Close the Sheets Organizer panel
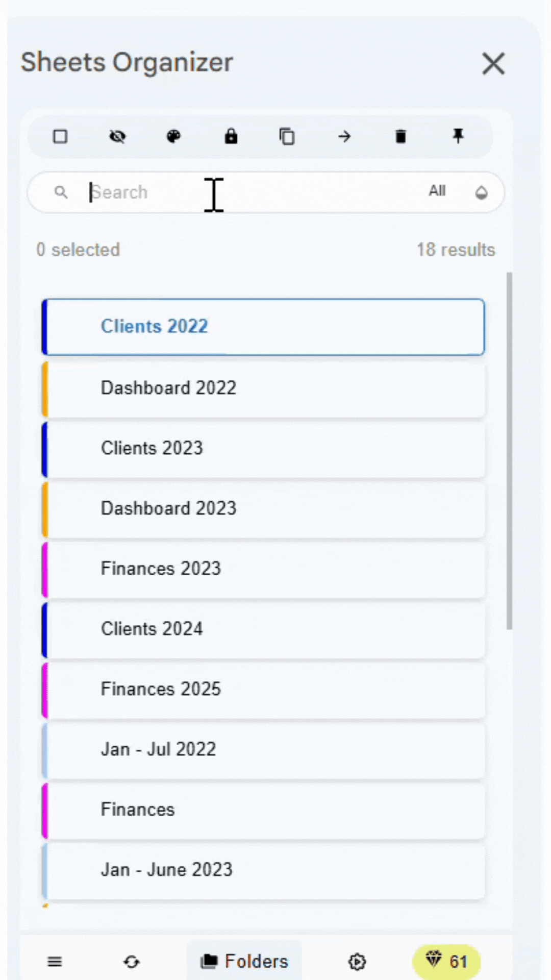The width and height of the screenshot is (551, 980). tap(493, 63)
